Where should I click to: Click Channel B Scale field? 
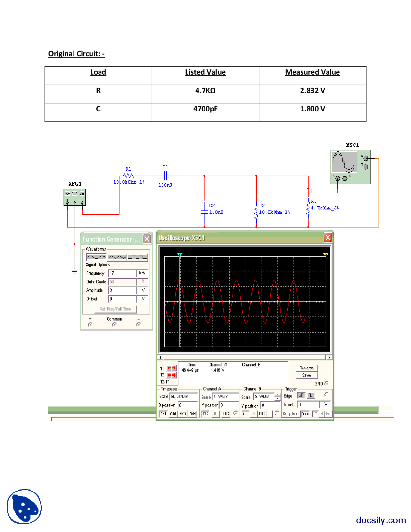[x=264, y=397]
